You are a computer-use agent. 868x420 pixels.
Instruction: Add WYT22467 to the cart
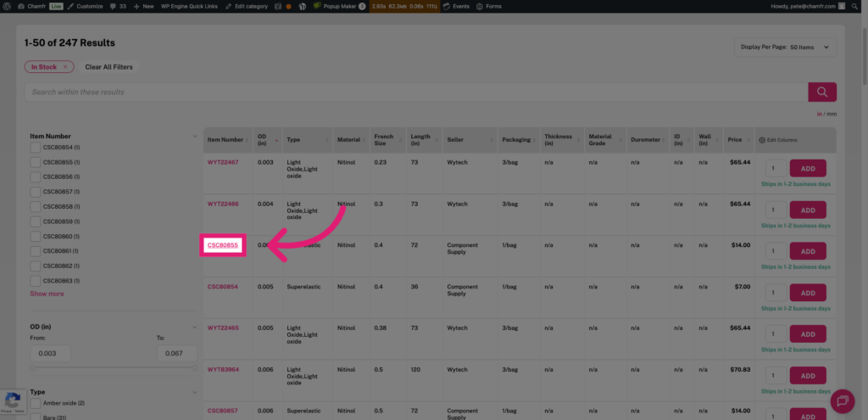point(808,169)
